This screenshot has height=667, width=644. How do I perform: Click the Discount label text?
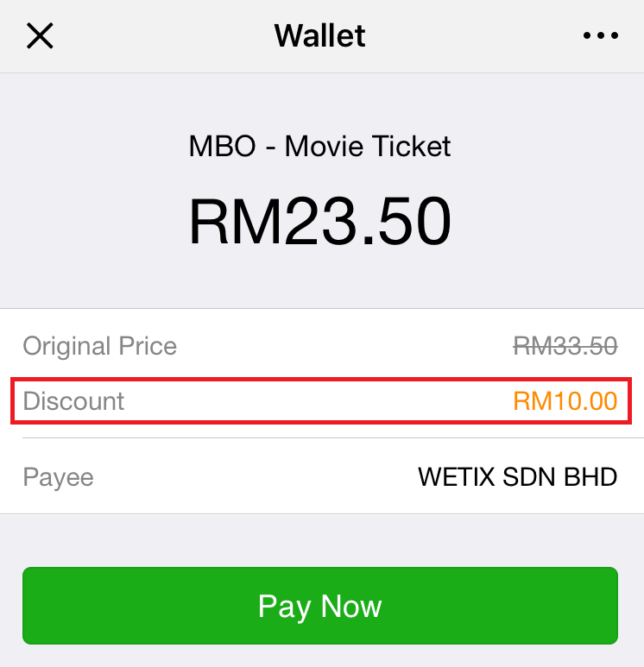(73, 401)
